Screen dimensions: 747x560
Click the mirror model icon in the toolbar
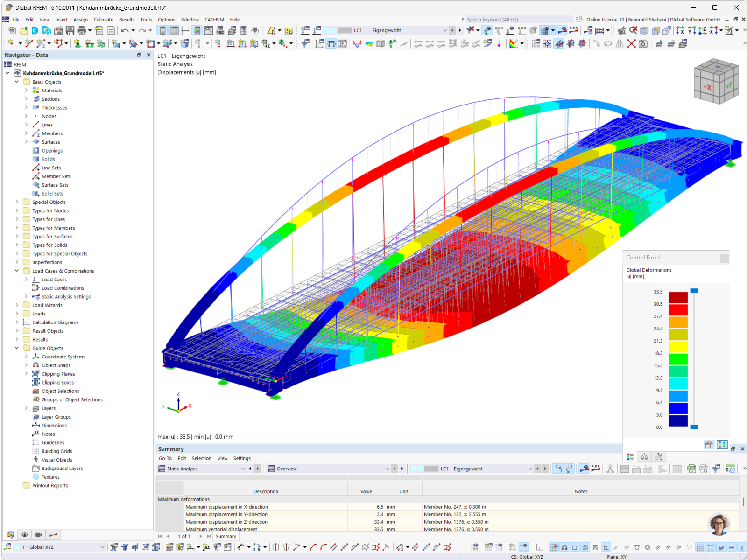[620, 43]
